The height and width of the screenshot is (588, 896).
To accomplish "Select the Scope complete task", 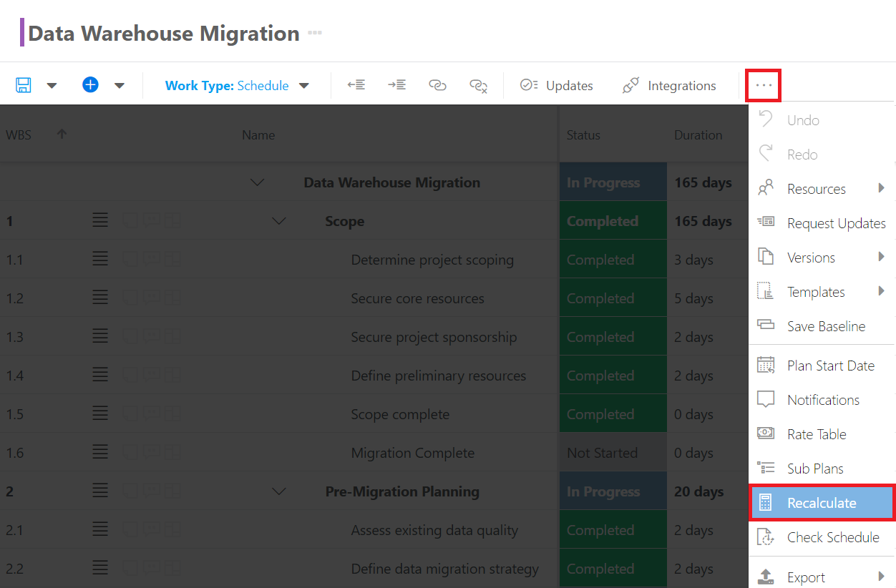I will coord(400,414).
